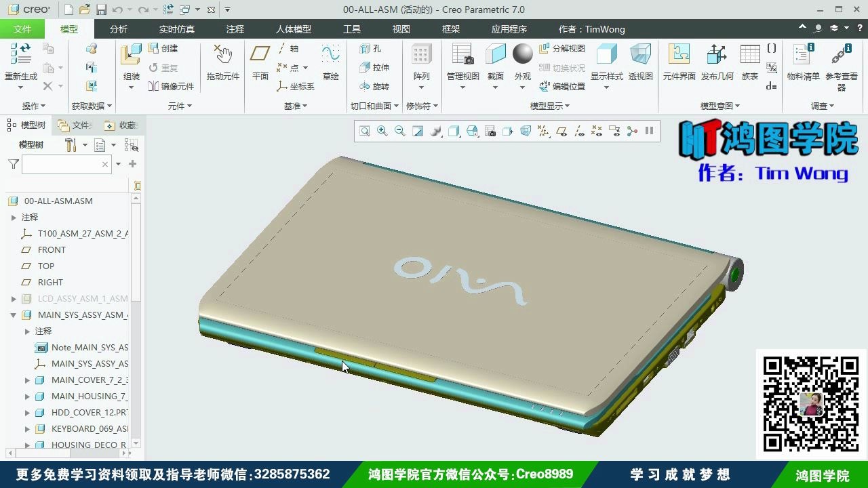Open Family Table (族表)

click(750, 63)
